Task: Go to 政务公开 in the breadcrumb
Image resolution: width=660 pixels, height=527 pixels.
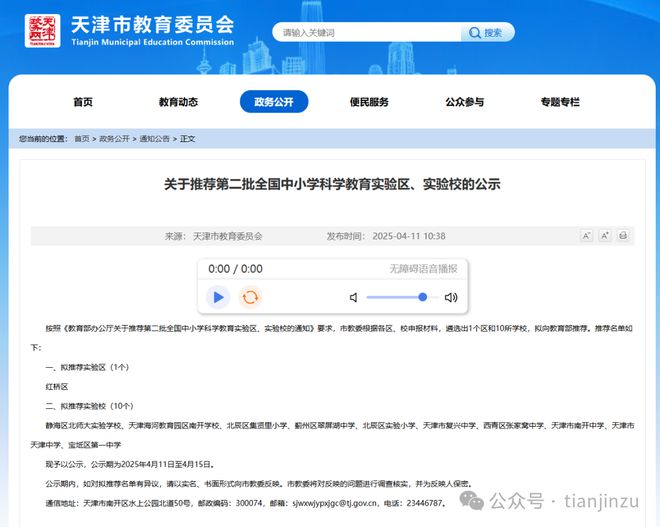Action: coord(114,138)
